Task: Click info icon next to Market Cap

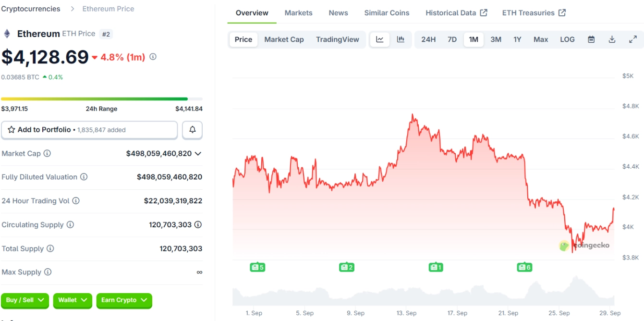Action: click(47, 153)
